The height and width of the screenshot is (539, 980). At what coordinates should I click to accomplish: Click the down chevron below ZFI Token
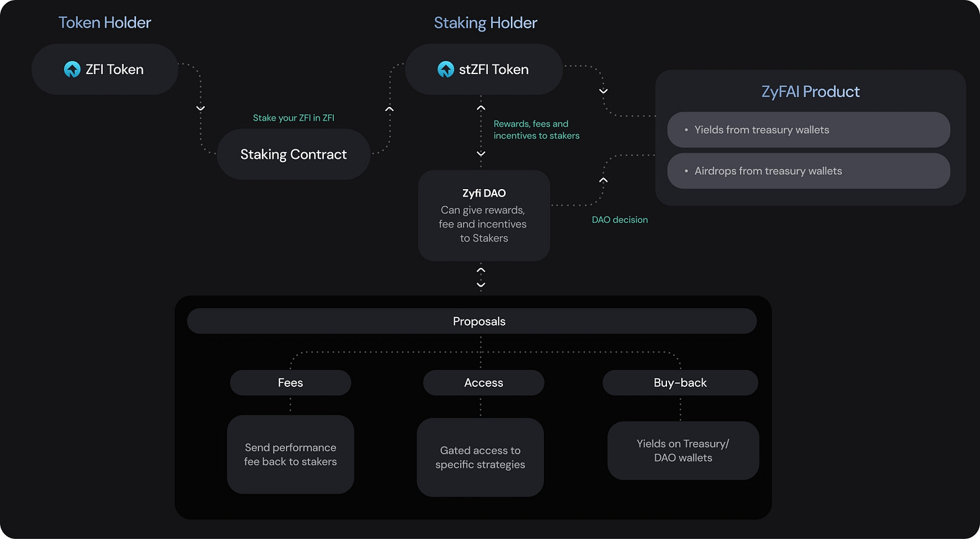pyautogui.click(x=200, y=108)
